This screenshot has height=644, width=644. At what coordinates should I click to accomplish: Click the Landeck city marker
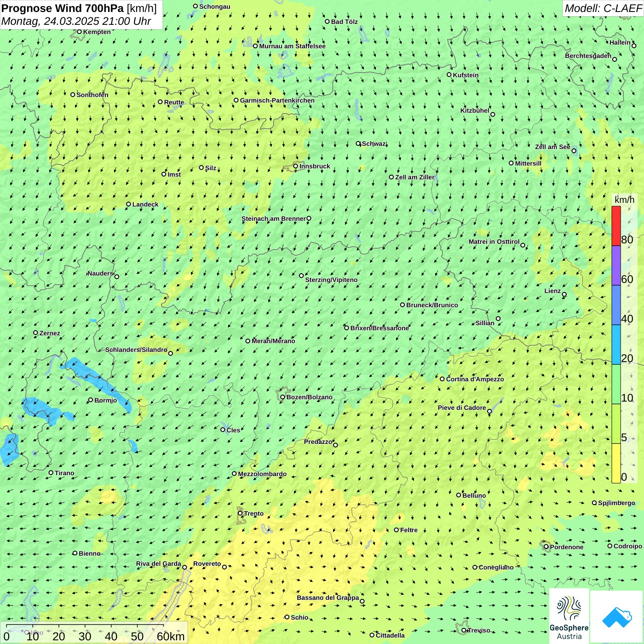[x=129, y=204]
